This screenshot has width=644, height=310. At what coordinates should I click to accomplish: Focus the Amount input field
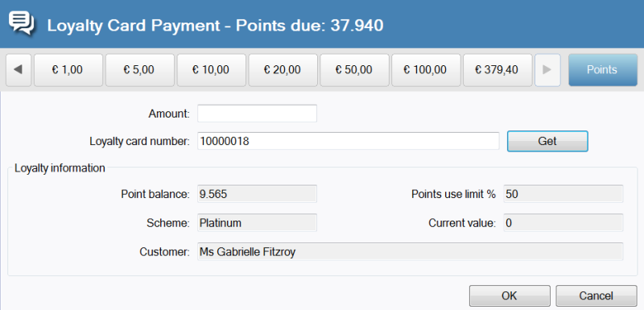click(257, 114)
